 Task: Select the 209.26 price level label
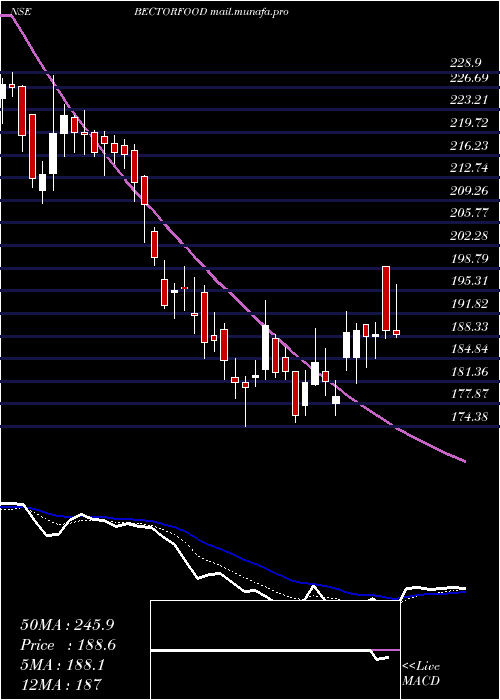point(469,191)
